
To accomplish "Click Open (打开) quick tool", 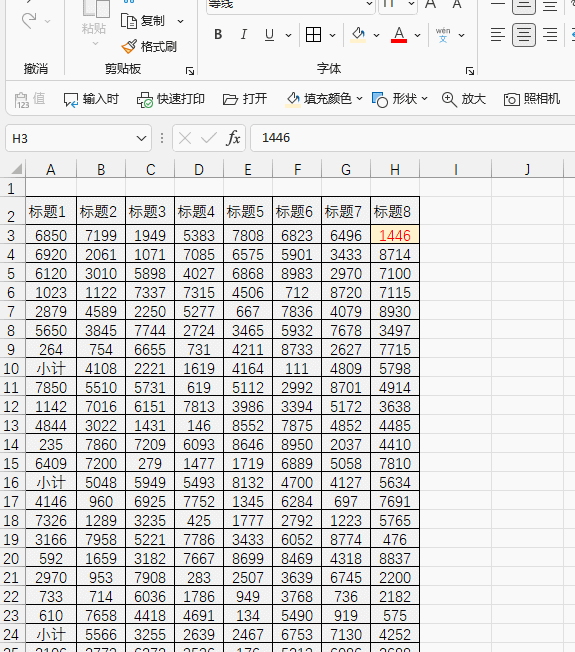I will pos(244,99).
